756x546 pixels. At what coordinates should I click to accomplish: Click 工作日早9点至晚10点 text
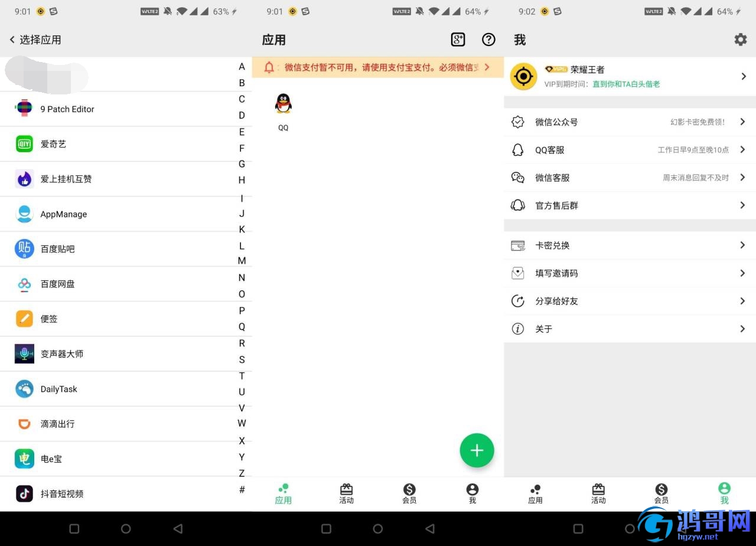(693, 150)
